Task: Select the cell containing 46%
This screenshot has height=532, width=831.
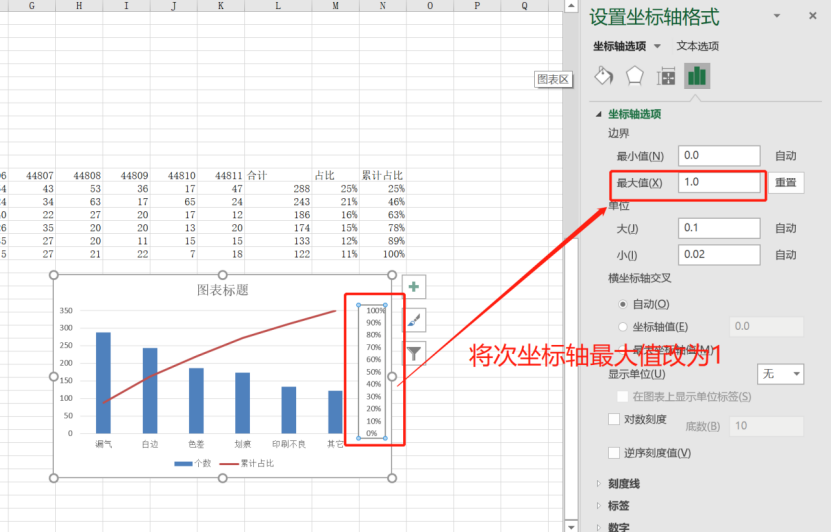Action: (383, 202)
